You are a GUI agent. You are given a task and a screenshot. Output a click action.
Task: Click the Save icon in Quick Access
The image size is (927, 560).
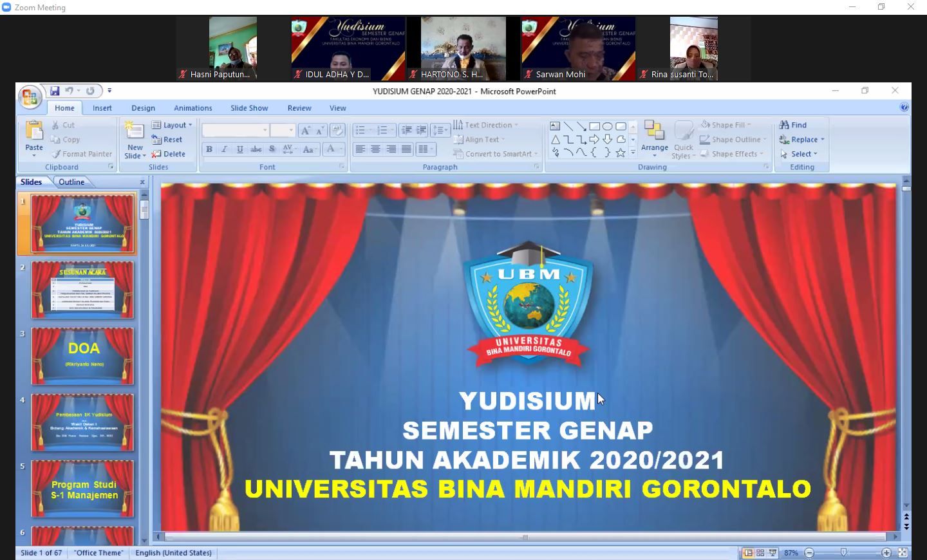click(55, 91)
